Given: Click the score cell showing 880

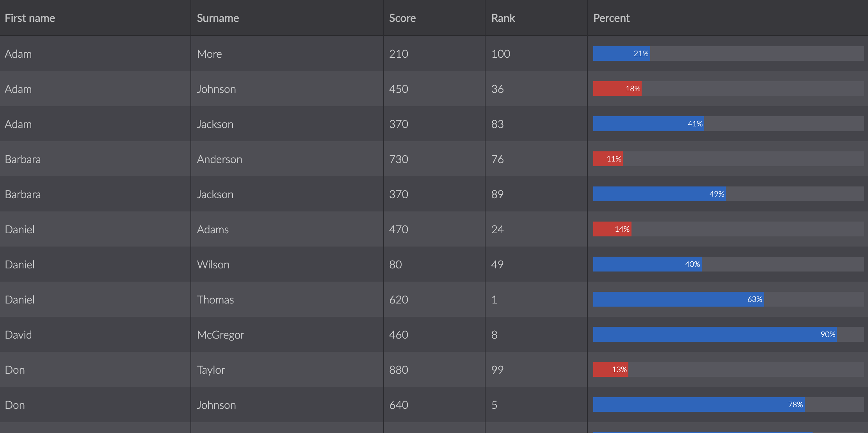Looking at the screenshot, I should 398,370.
